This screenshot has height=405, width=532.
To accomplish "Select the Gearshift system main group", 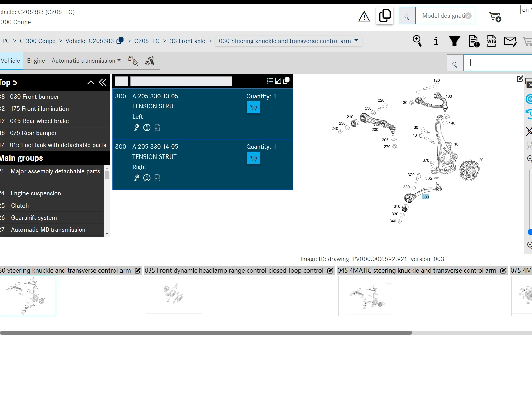I will pyautogui.click(x=52, y=218).
